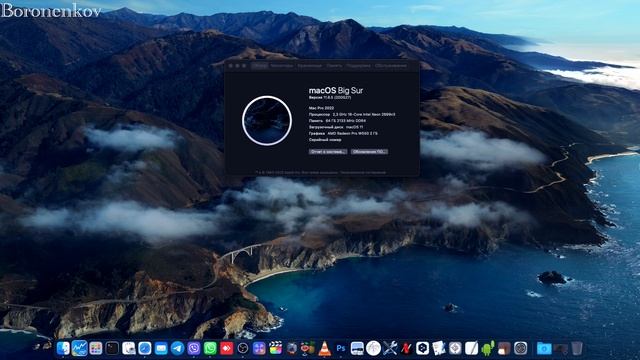This screenshot has width=640, height=360.
Task: Launch Safari from the dock
Action: 145,348
